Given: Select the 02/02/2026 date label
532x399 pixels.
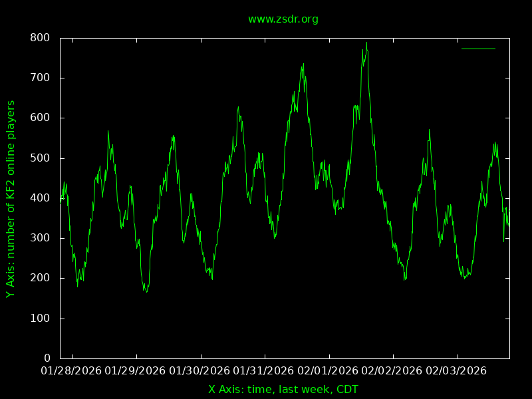Looking at the screenshot, I should (x=393, y=370).
